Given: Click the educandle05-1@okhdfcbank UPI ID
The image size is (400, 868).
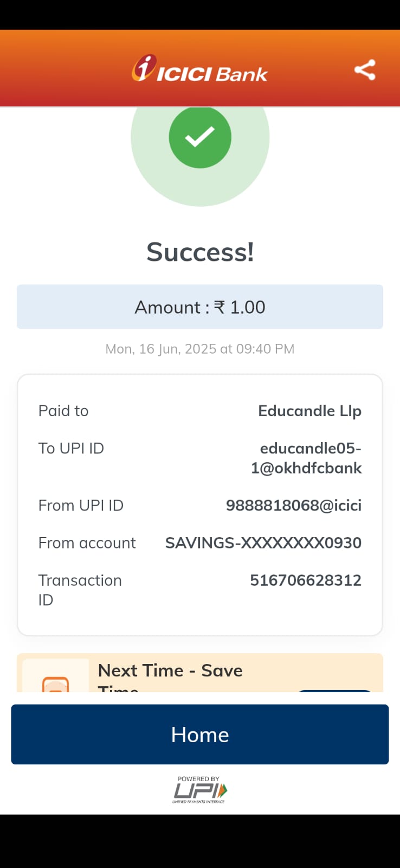Looking at the screenshot, I should click(x=307, y=458).
